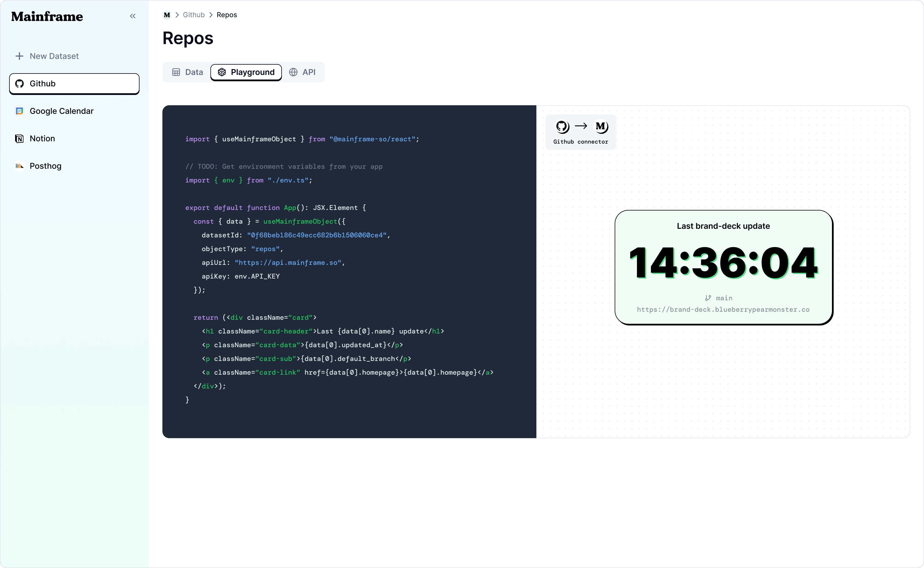924x568 pixels.
Task: Click the Mainframe wordmark logo
Action: click(47, 16)
